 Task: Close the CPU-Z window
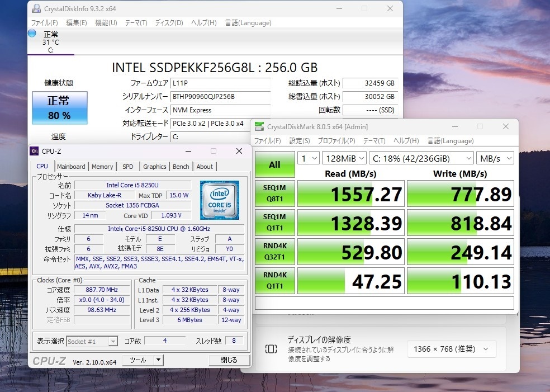click(239, 151)
